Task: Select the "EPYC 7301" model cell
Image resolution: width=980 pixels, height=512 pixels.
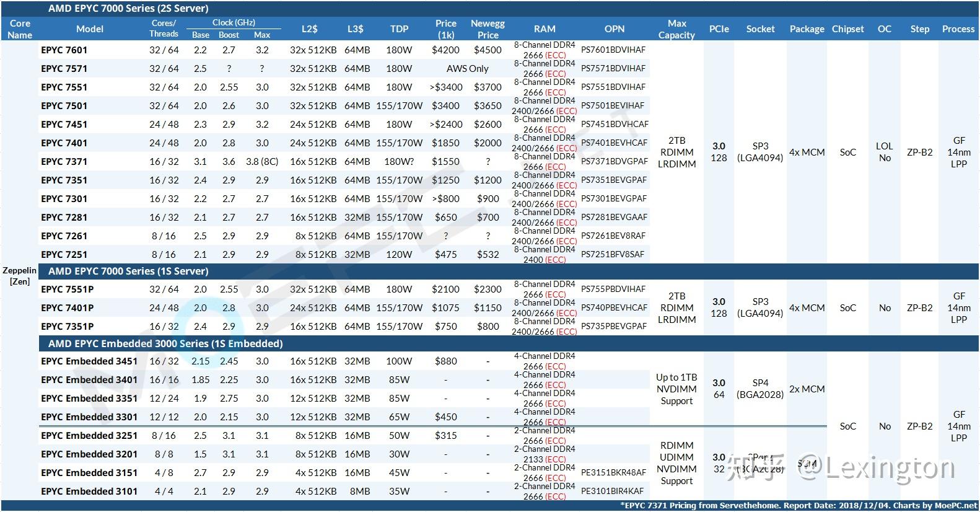Action: click(64, 199)
